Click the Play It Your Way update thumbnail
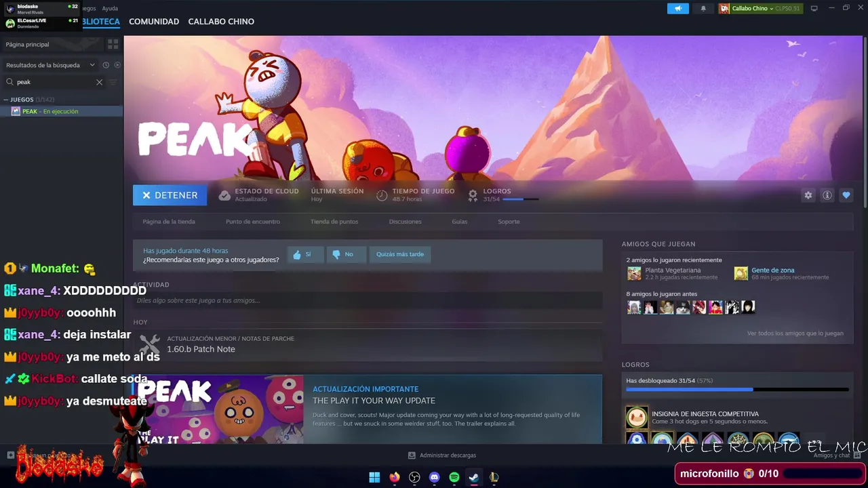 tap(218, 409)
